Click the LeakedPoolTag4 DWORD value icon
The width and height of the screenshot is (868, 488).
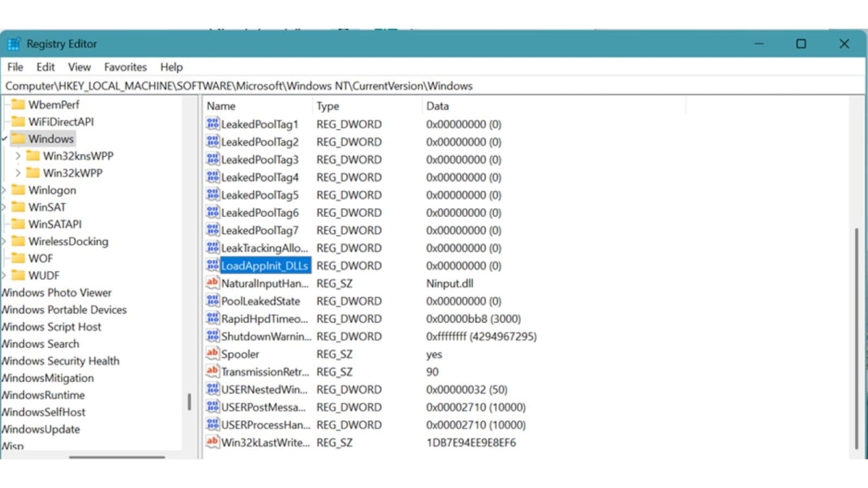[213, 177]
